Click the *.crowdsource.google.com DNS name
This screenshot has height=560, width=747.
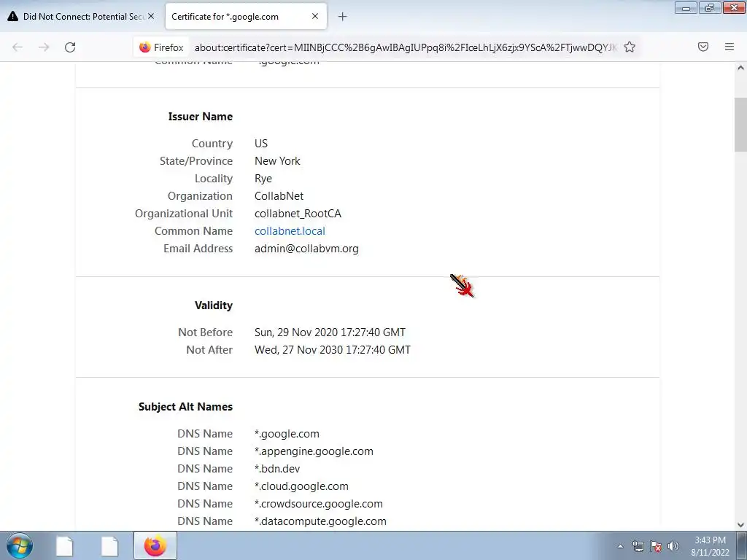tap(319, 504)
